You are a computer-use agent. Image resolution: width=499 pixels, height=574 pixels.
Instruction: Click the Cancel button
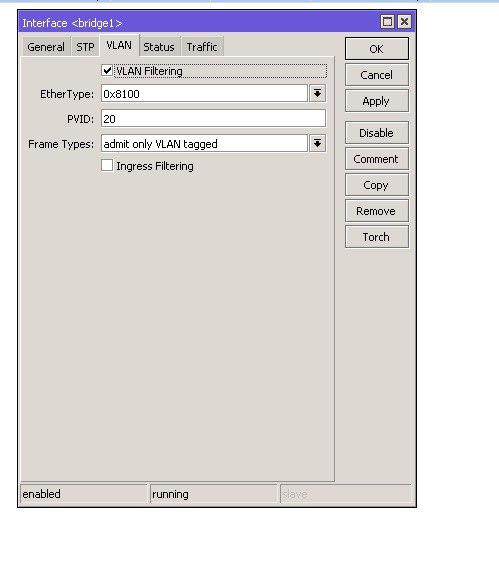click(377, 75)
